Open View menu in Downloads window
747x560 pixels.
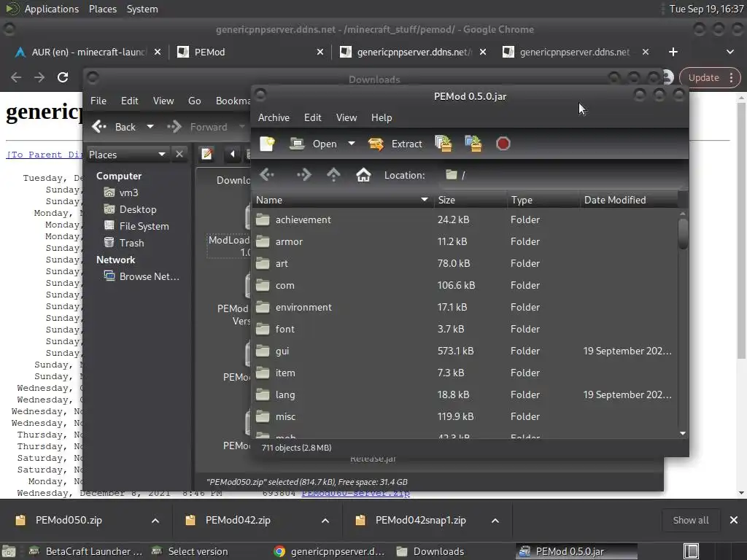pyautogui.click(x=163, y=101)
